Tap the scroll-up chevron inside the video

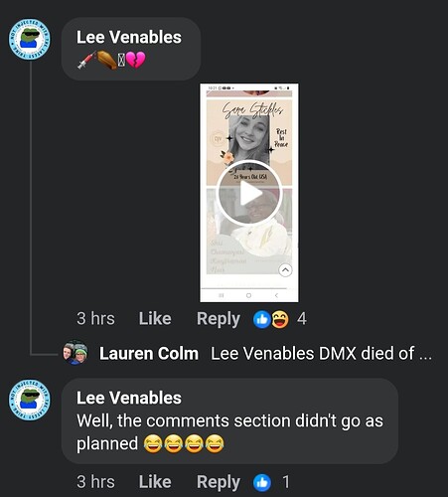click(x=285, y=270)
